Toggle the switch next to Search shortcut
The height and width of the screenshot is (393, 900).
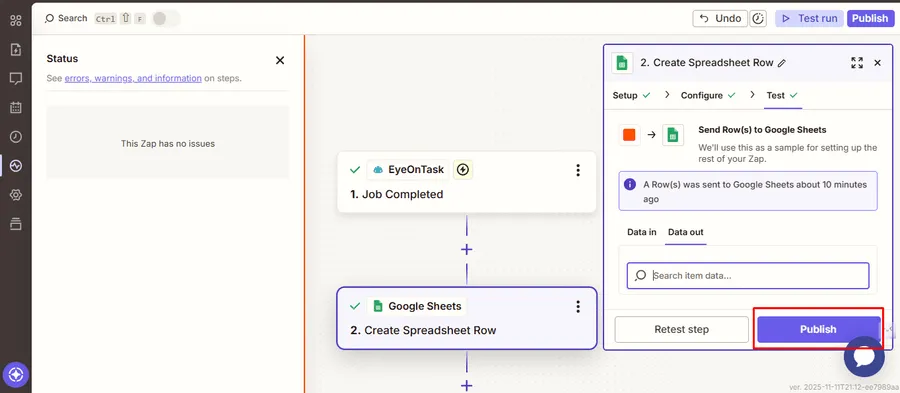(x=166, y=18)
